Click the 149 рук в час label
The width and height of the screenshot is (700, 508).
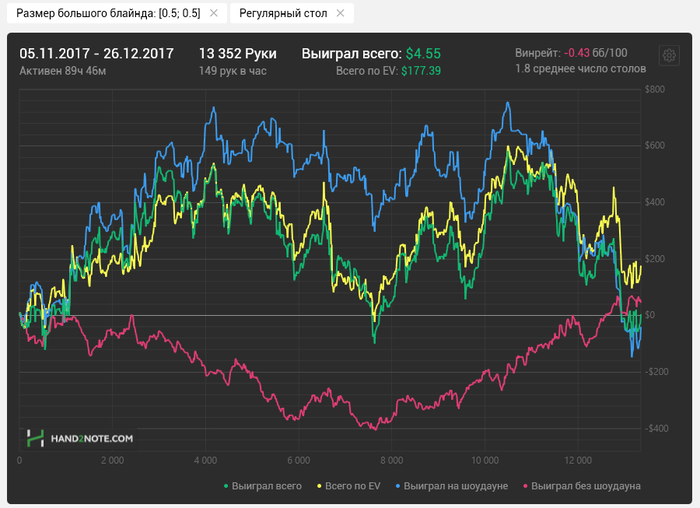click(x=233, y=71)
